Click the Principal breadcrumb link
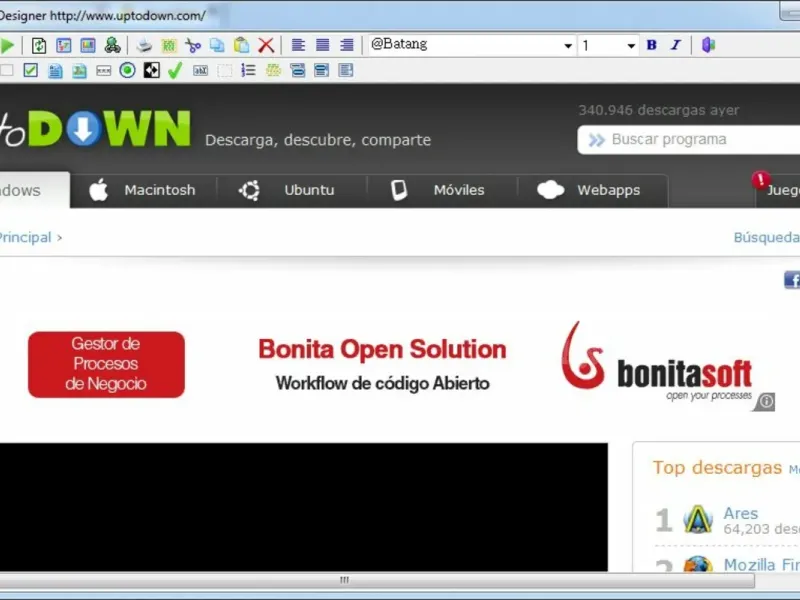The width and height of the screenshot is (800, 600). click(x=25, y=237)
